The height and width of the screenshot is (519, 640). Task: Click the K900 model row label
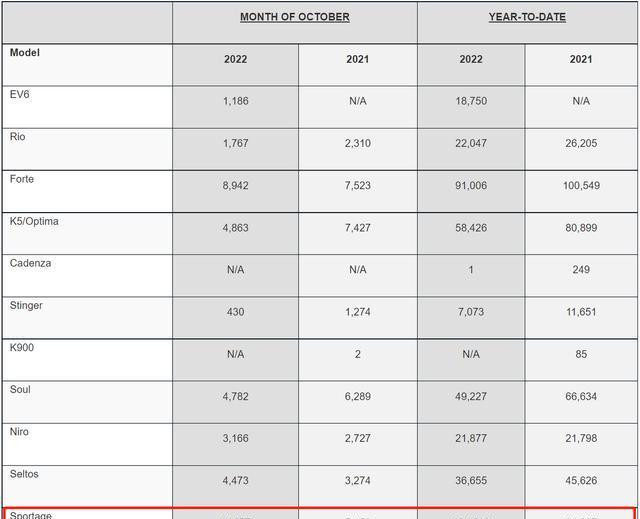click(22, 348)
